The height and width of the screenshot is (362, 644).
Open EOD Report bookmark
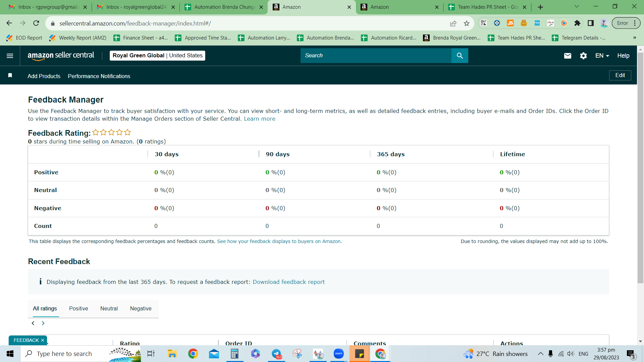tap(24, 38)
